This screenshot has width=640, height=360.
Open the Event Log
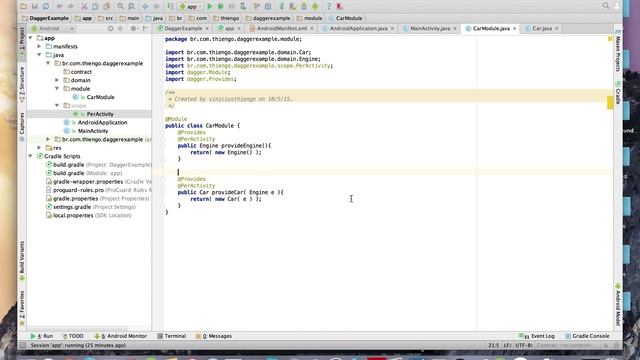click(x=537, y=336)
